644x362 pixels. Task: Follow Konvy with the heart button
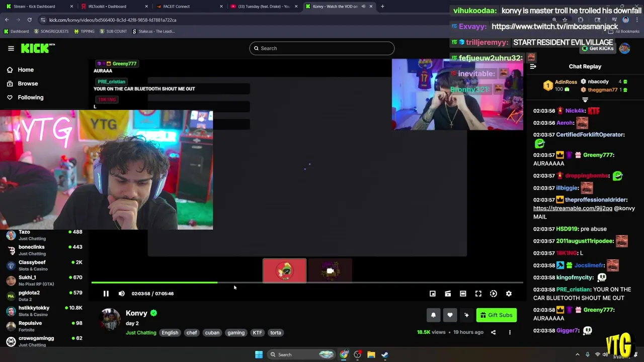(x=450, y=315)
